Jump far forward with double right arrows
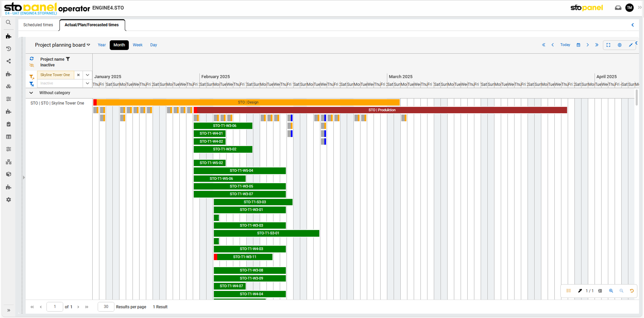 coord(597,45)
